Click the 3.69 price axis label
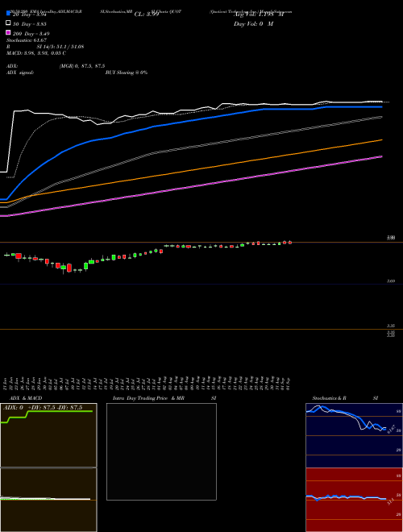 pos(391,281)
